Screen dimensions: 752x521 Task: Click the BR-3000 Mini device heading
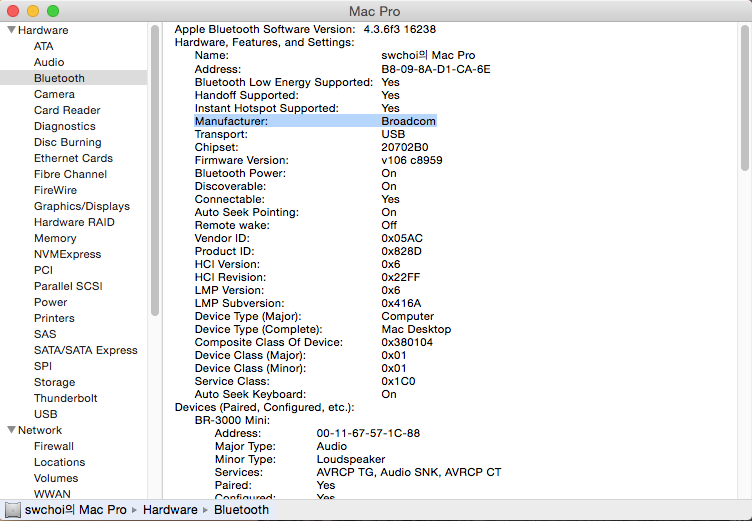point(232,420)
